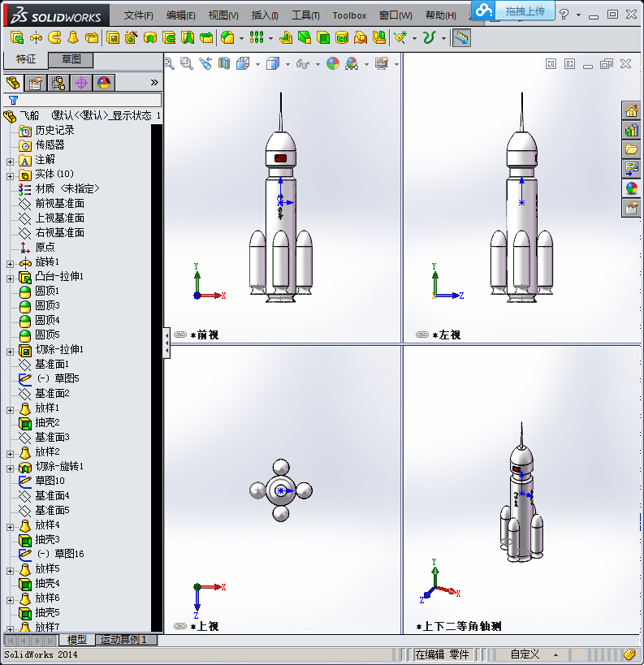Select the Fillet tool icon

tap(228, 37)
